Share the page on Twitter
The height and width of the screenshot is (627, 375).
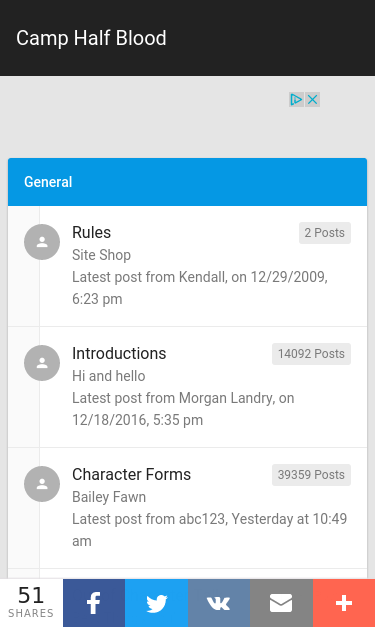click(x=156, y=603)
